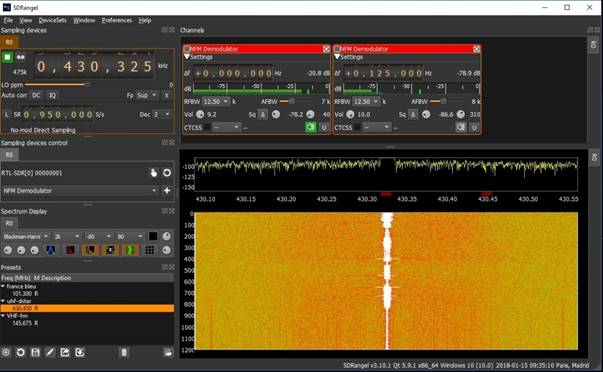The image size is (603, 372).
Task: Open NFM Demodulator channel type dropdown
Action: click(x=80, y=190)
